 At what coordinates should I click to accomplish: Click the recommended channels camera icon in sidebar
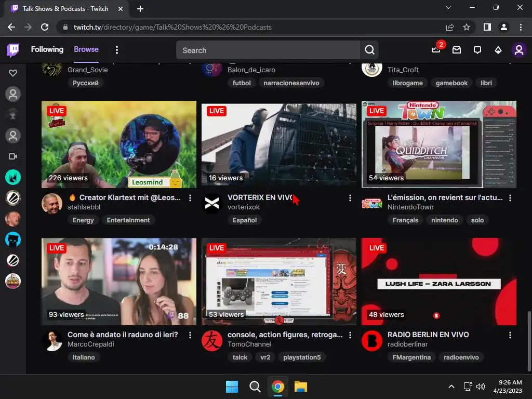13,156
